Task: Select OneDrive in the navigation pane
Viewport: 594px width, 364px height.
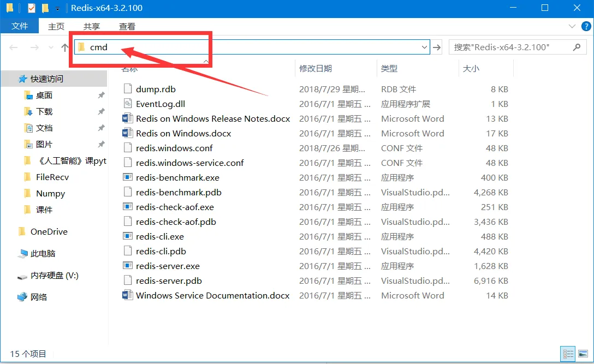Action: (x=49, y=232)
